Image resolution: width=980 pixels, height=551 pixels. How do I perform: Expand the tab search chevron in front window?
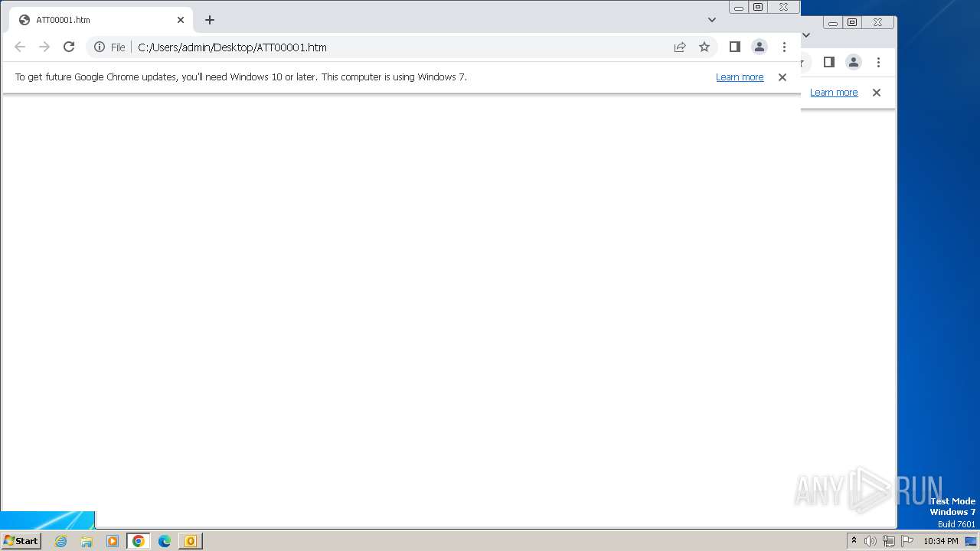click(x=712, y=20)
